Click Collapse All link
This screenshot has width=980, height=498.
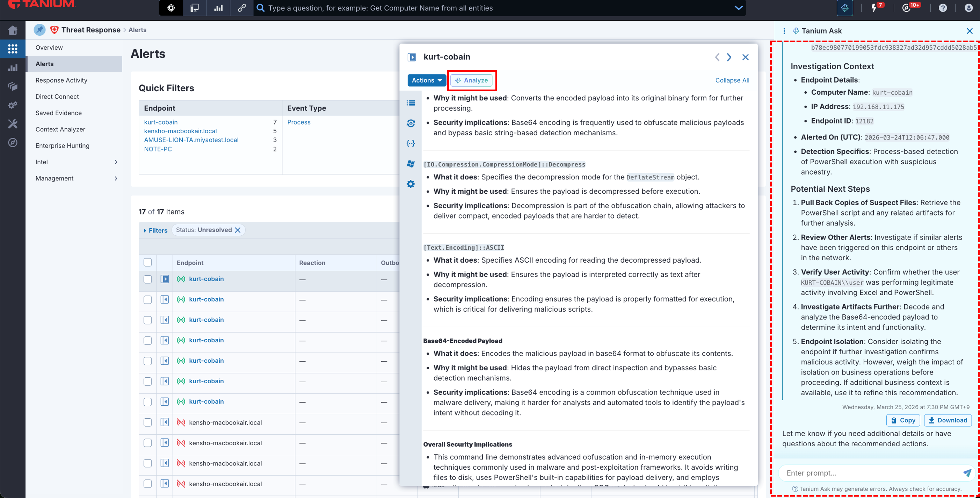(732, 80)
